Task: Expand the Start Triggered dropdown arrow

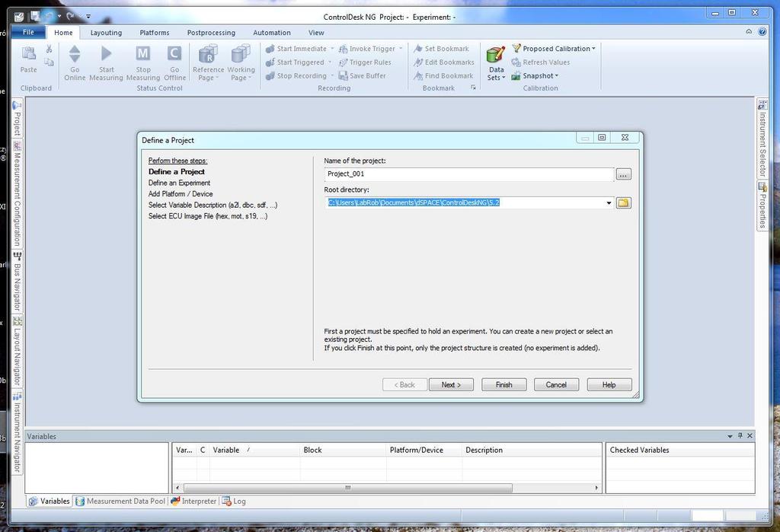Action: point(330,62)
